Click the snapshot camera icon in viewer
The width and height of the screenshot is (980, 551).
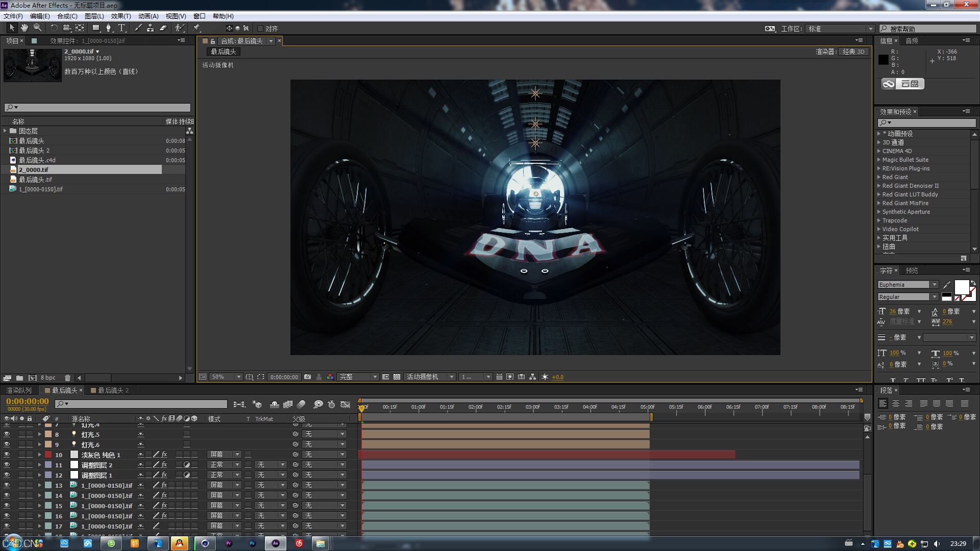307,377
